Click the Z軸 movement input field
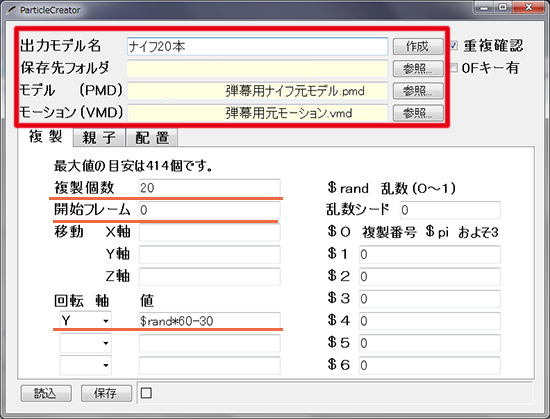 pyautogui.click(x=210, y=276)
